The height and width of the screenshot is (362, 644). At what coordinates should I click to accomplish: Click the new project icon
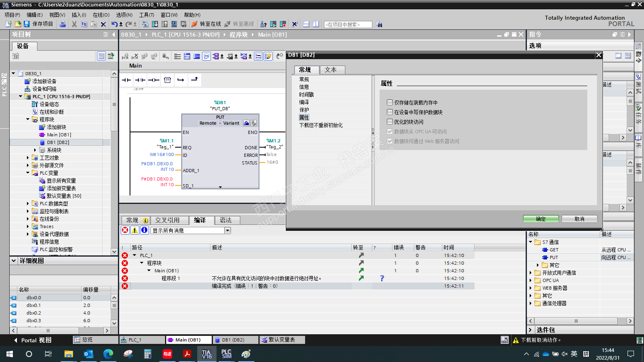click(8, 24)
